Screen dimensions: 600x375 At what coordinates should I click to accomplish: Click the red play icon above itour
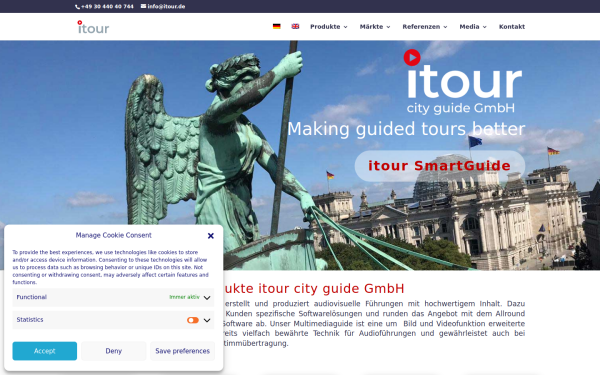pyautogui.click(x=412, y=57)
